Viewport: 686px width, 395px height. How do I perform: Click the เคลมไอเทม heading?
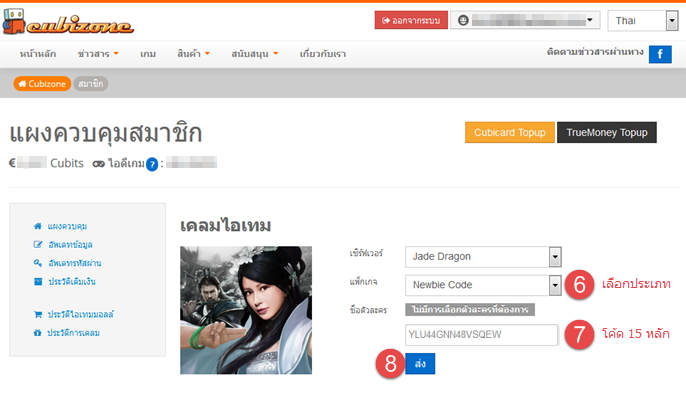tap(225, 225)
